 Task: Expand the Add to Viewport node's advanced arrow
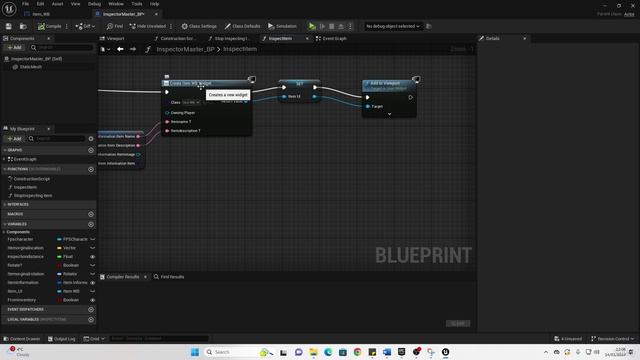[x=389, y=114]
